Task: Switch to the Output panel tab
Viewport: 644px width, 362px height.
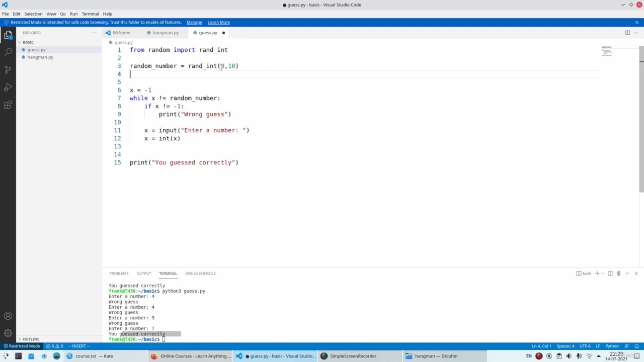Action: click(143, 274)
